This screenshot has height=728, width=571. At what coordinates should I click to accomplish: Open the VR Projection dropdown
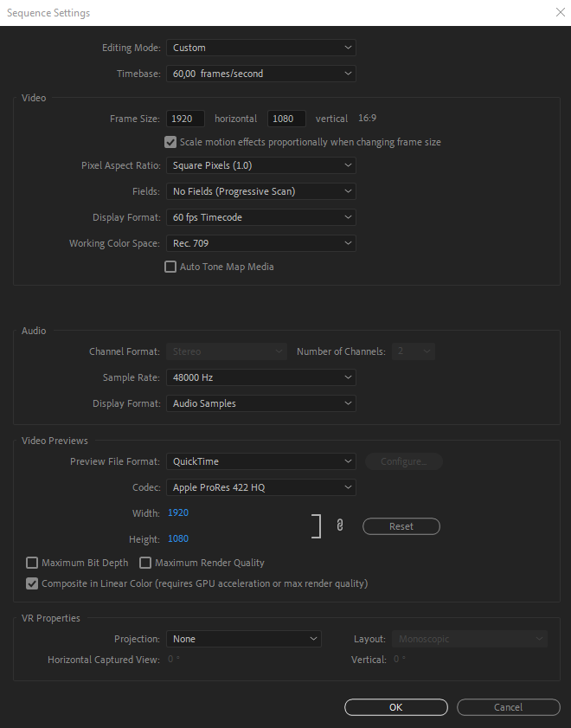(x=243, y=638)
